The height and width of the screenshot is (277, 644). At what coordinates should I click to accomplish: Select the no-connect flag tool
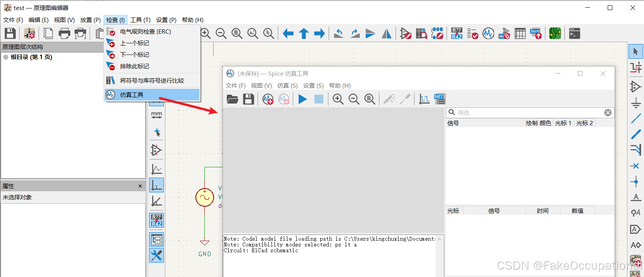pyautogui.click(x=636, y=166)
